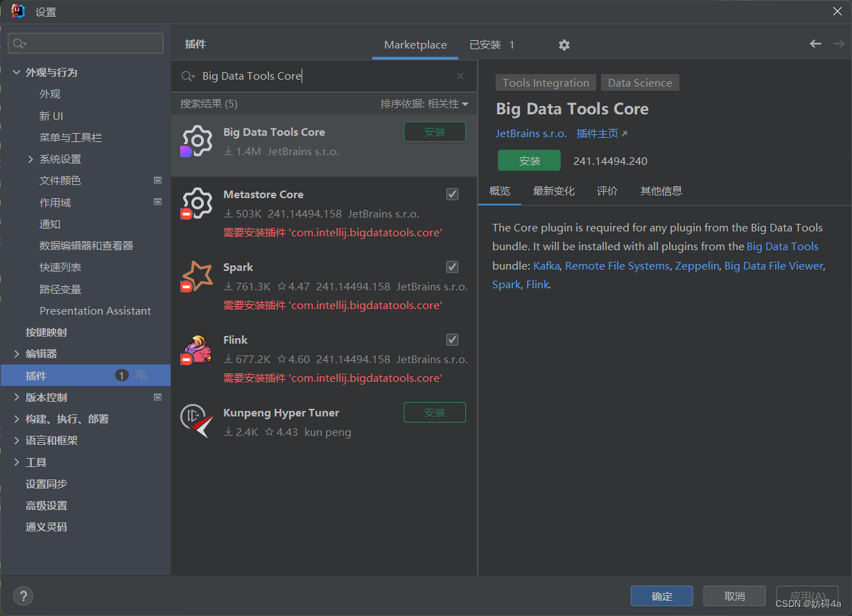Image resolution: width=852 pixels, height=616 pixels.
Task: Open the Kafka plugin link
Action: [x=546, y=266]
